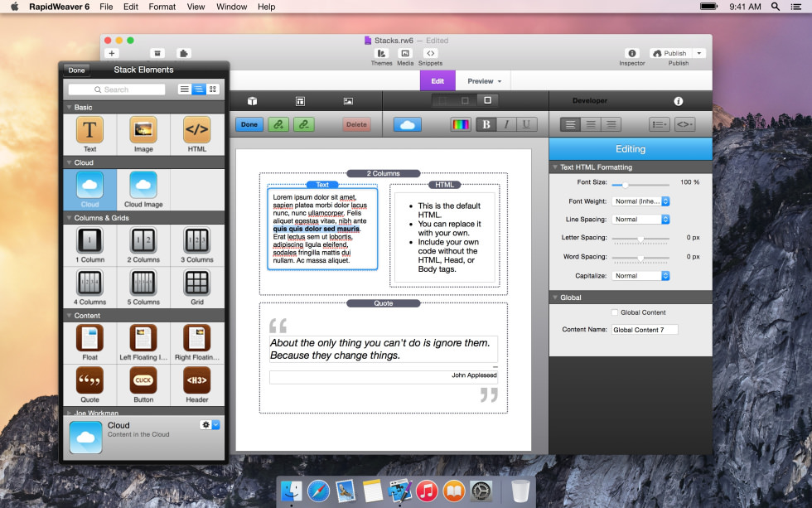Switch to the Edit mode tab
The height and width of the screenshot is (508, 812).
437,81
